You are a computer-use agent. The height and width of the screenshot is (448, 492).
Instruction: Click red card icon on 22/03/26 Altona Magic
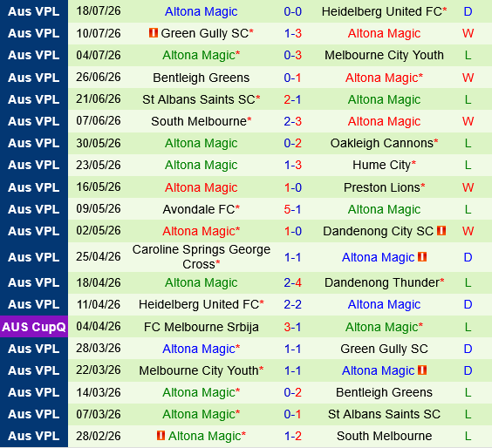click(x=422, y=370)
